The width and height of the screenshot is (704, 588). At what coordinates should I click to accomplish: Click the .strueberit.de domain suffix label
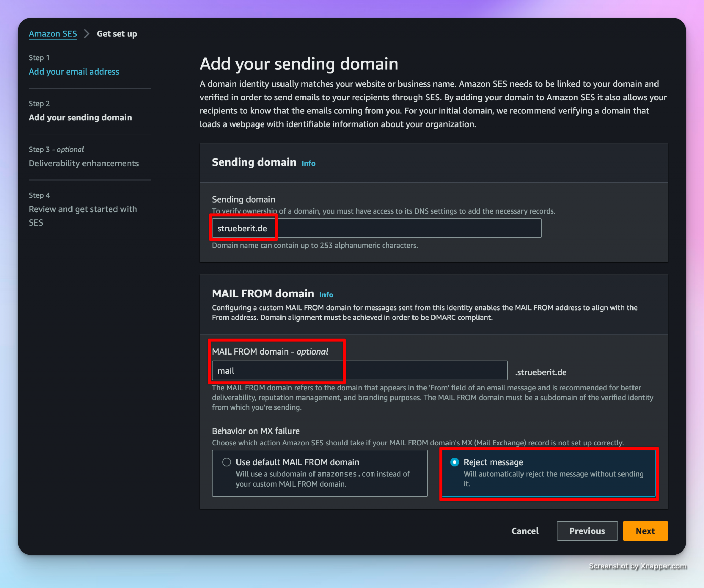pos(541,372)
